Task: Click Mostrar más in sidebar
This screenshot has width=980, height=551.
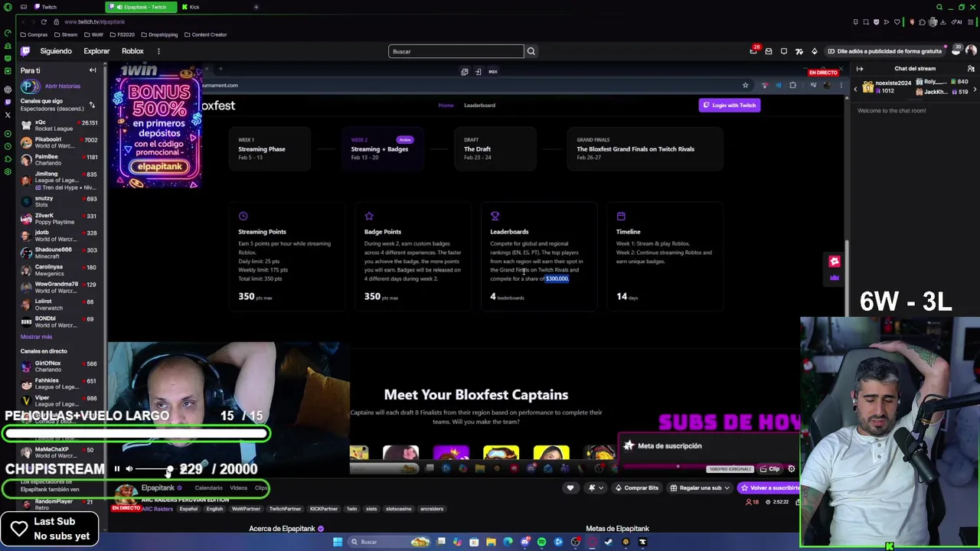Action: click(36, 337)
